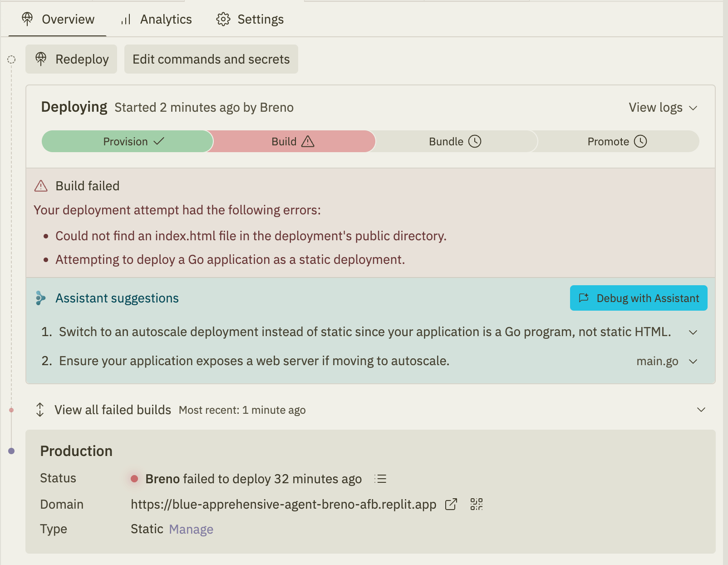Switch to the Analytics tab
This screenshot has height=565, width=728.
coord(156,19)
